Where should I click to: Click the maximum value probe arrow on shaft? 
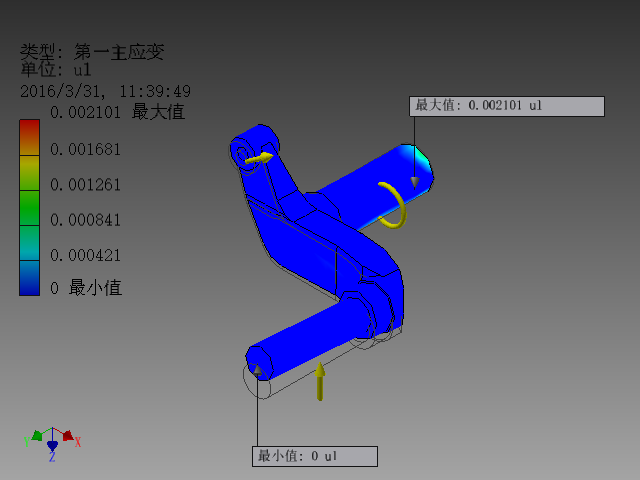click(x=415, y=182)
